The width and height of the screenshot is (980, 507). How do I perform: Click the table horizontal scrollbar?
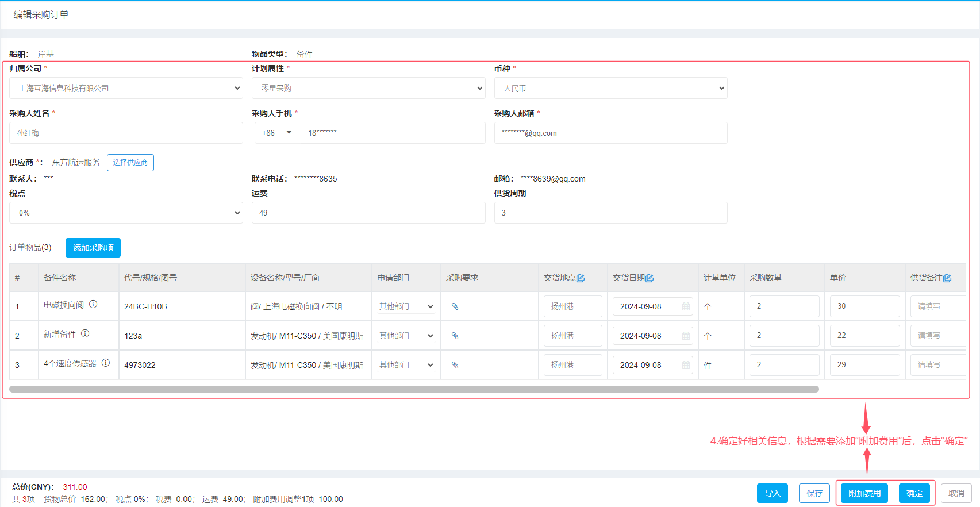pyautogui.click(x=414, y=389)
